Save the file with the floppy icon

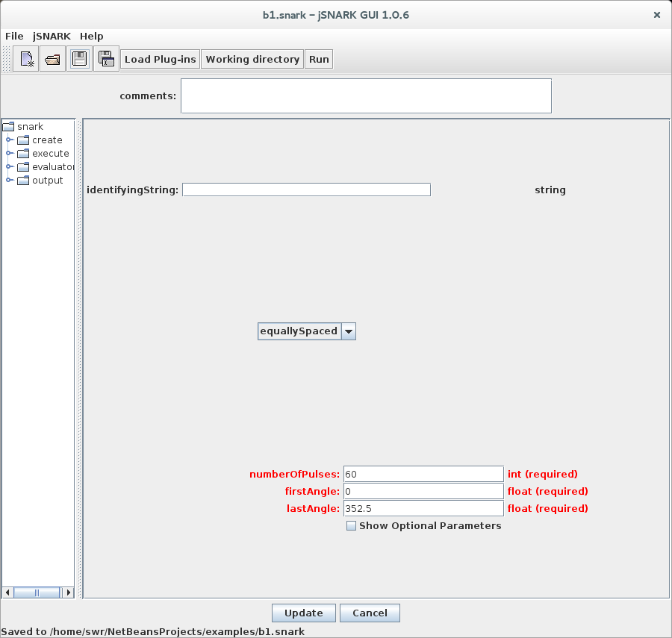[x=79, y=59]
